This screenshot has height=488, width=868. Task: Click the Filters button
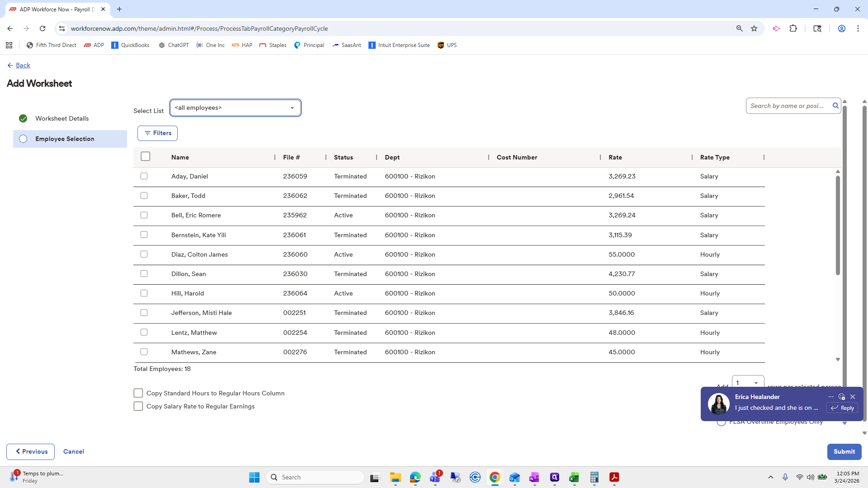click(157, 133)
